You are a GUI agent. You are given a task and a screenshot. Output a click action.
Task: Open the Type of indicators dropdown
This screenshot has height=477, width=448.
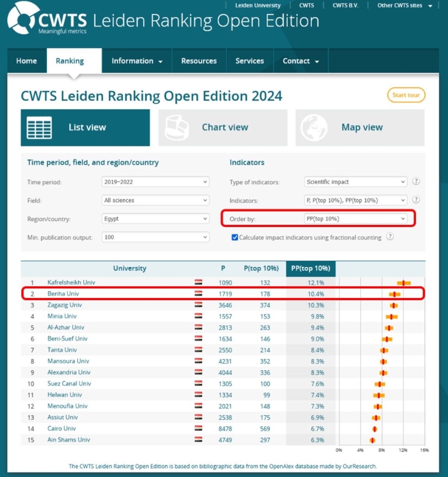coord(355,182)
